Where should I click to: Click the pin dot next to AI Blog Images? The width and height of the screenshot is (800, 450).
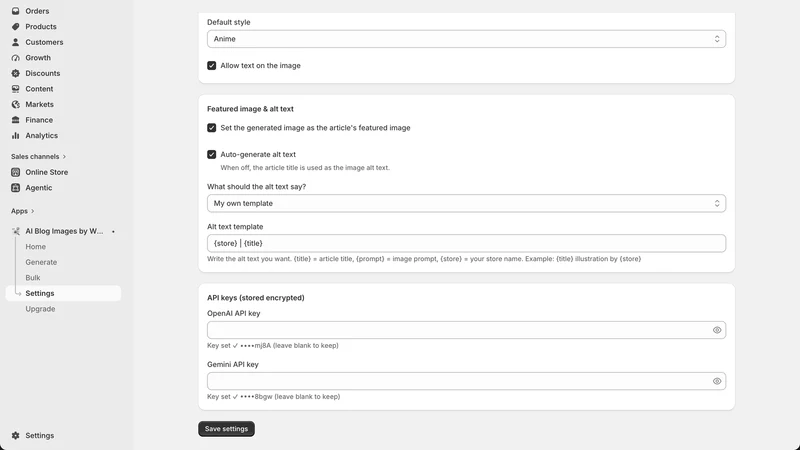pos(113,232)
